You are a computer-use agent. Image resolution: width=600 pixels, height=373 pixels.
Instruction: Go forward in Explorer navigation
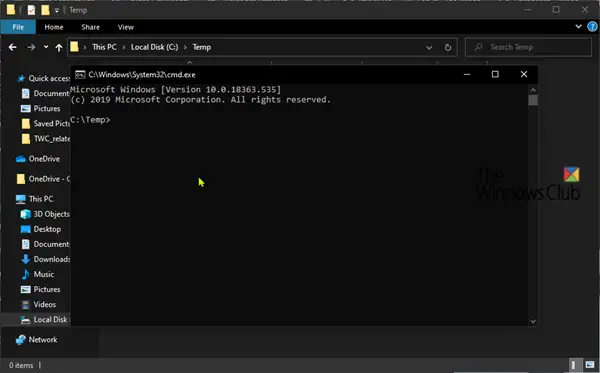click(x=31, y=47)
